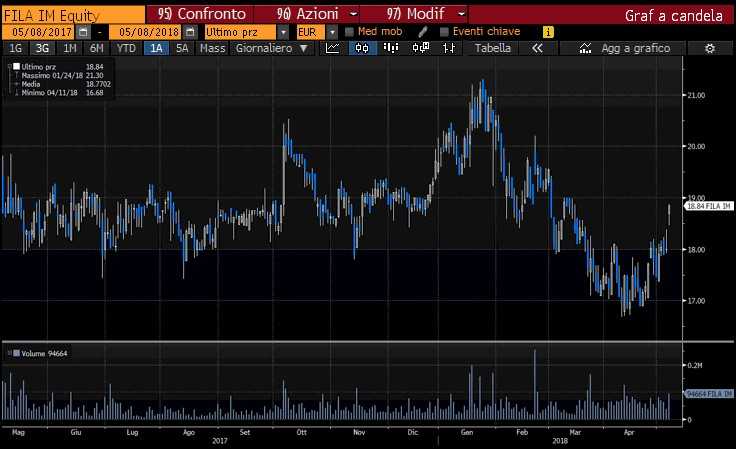Screen dimensions: 736x449
Task: Click Mag month axis label
Action: click(18, 432)
